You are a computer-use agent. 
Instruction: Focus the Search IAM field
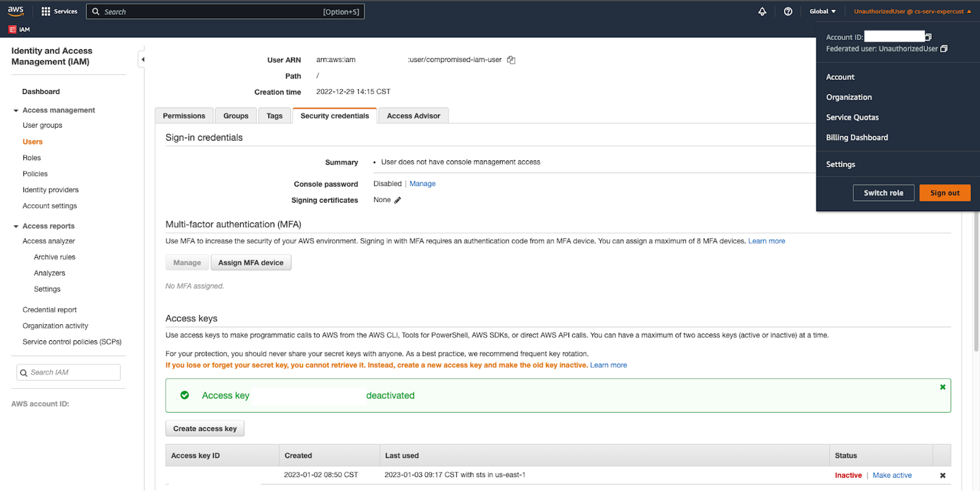(x=68, y=373)
